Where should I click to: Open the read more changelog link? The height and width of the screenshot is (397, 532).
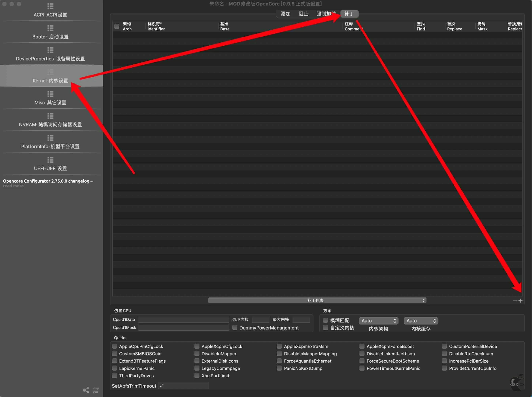13,186
